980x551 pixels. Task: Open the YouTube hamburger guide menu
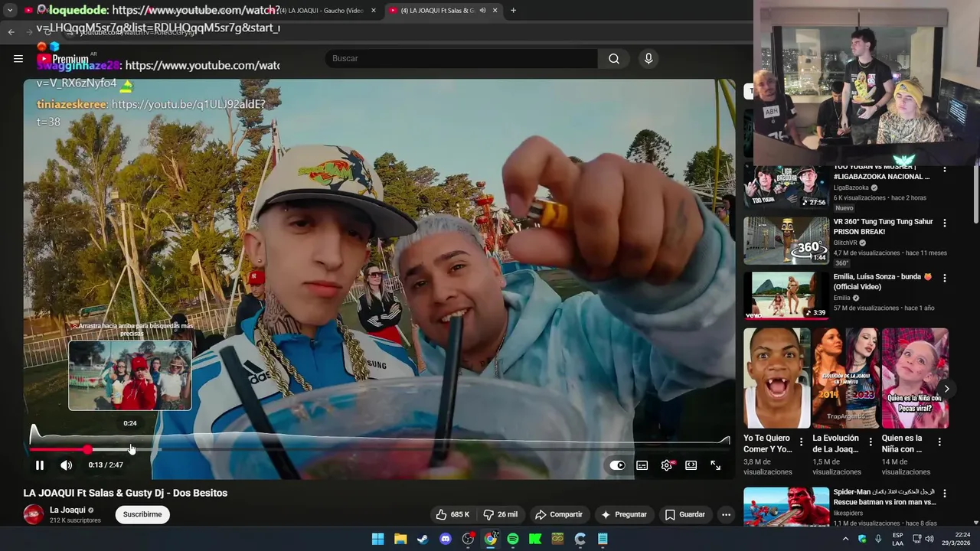tap(18, 58)
